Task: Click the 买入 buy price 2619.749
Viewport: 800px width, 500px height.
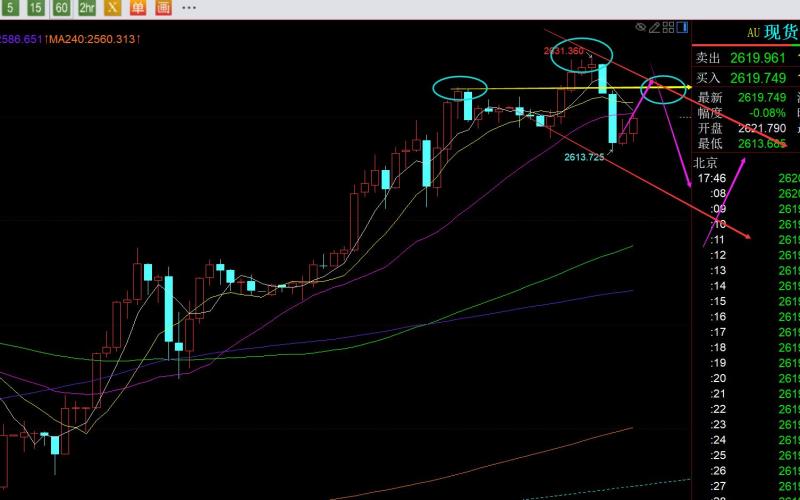Action: (758, 78)
